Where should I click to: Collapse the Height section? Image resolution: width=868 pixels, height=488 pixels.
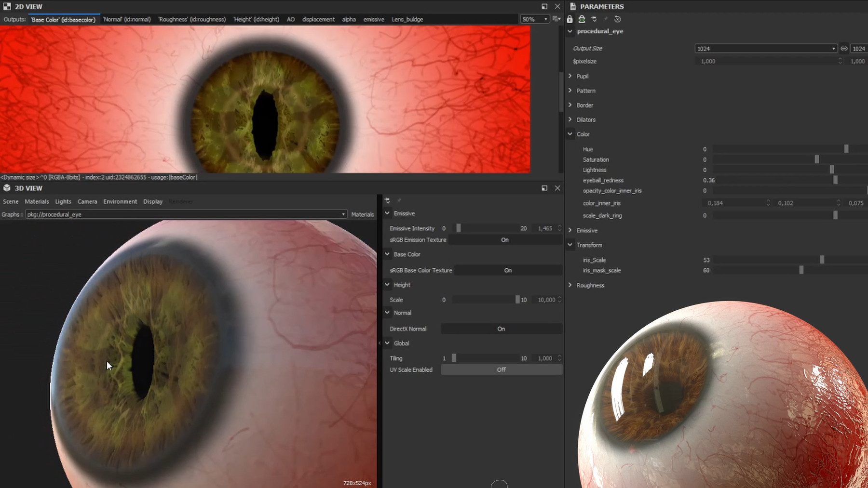coord(387,285)
